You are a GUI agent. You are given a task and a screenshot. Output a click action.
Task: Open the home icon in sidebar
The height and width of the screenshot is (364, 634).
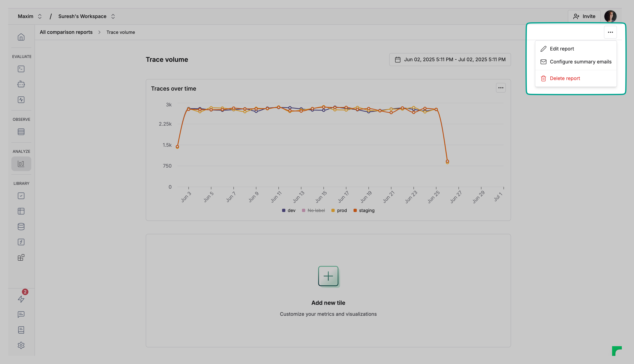pyautogui.click(x=21, y=37)
